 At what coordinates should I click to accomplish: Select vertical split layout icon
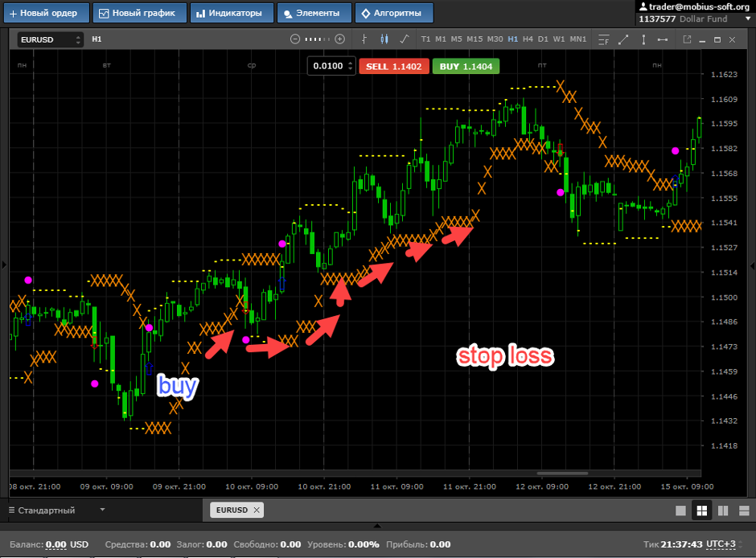tap(723, 511)
